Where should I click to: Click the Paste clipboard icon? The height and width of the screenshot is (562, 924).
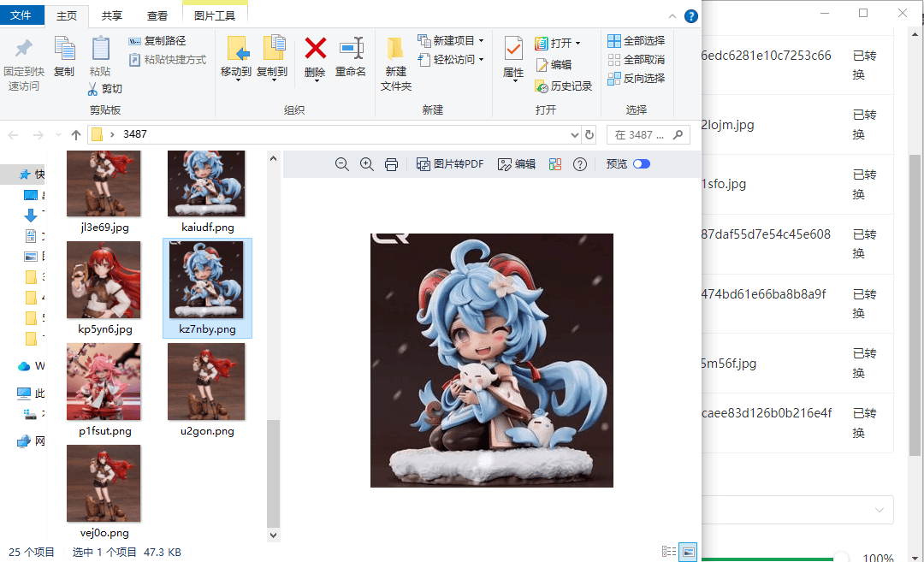click(x=100, y=48)
